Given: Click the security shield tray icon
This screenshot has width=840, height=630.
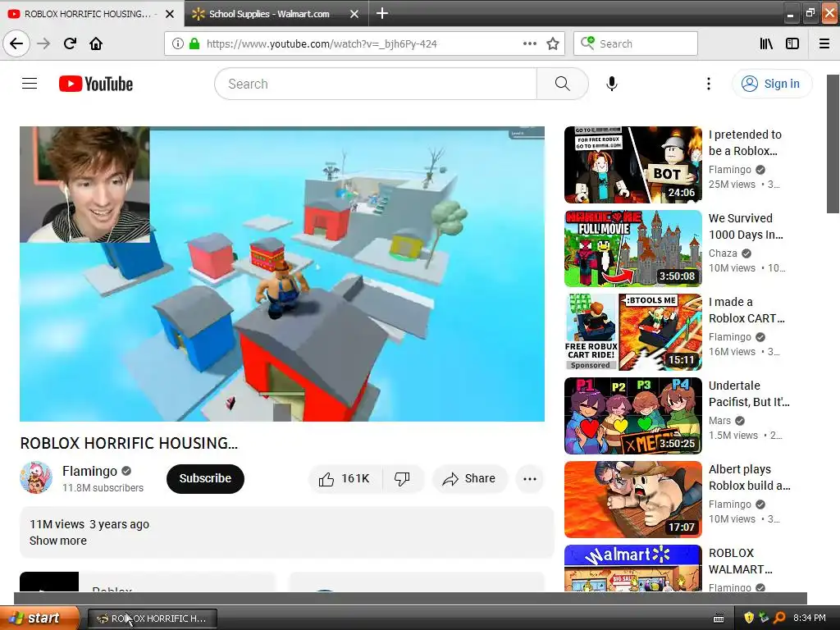Looking at the screenshot, I should [748, 618].
